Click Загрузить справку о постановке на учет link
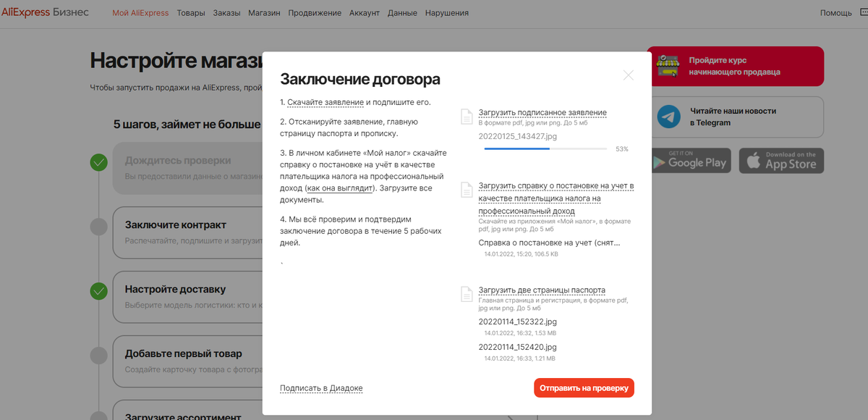The height and width of the screenshot is (420, 868). 556,198
